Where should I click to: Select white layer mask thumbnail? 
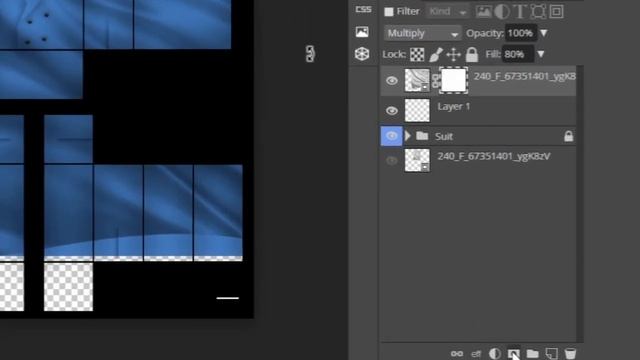453,80
